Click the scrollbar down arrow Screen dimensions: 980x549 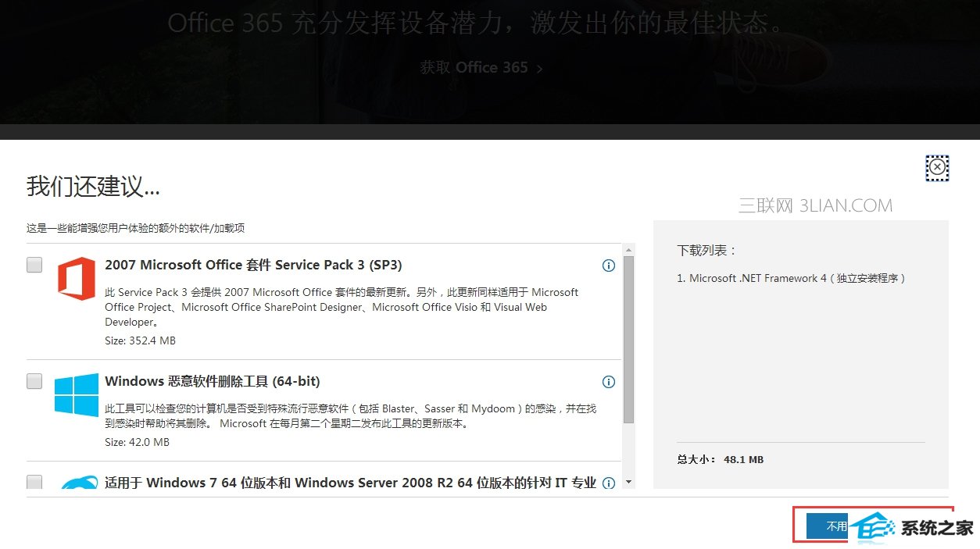coord(628,483)
